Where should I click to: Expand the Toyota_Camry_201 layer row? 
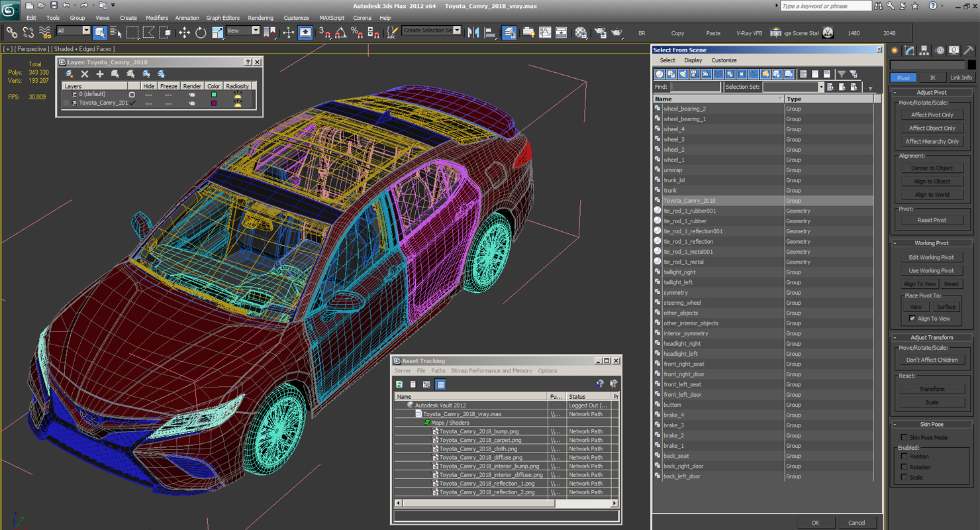pos(66,103)
